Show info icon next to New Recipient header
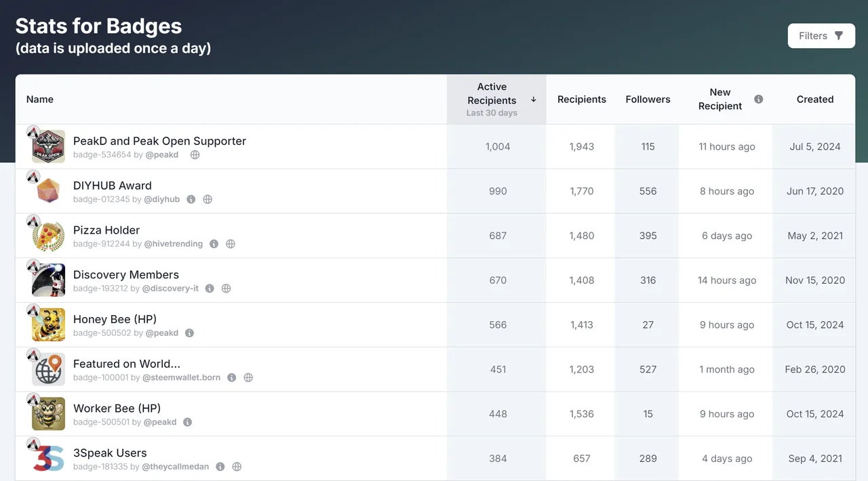Viewport: 868px width, 481px height. tap(759, 99)
